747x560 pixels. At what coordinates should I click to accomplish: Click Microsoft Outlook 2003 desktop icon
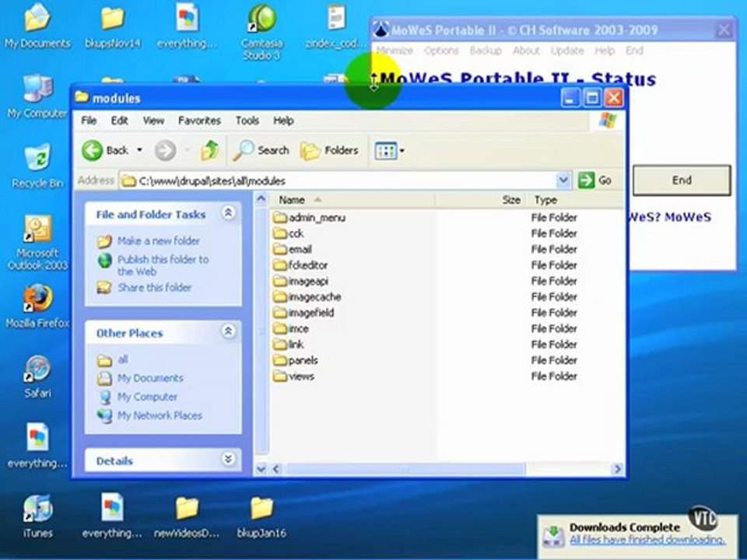(37, 243)
